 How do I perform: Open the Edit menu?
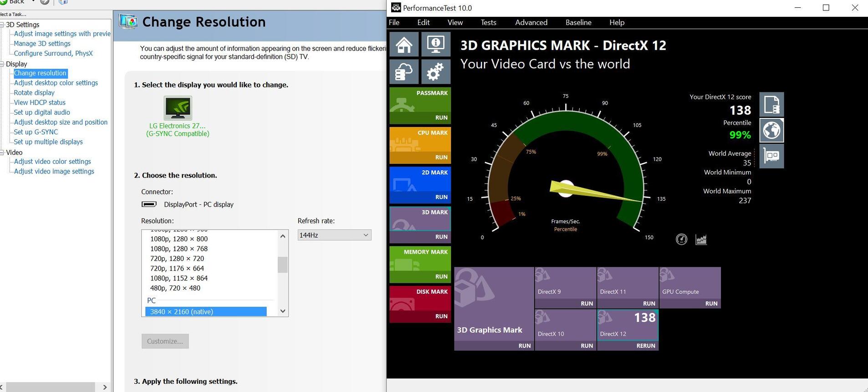point(424,22)
